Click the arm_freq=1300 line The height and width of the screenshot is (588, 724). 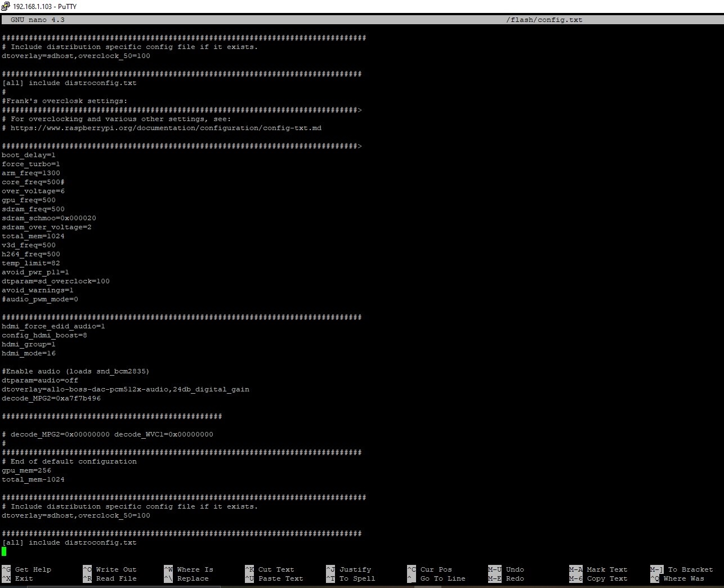[x=31, y=173]
